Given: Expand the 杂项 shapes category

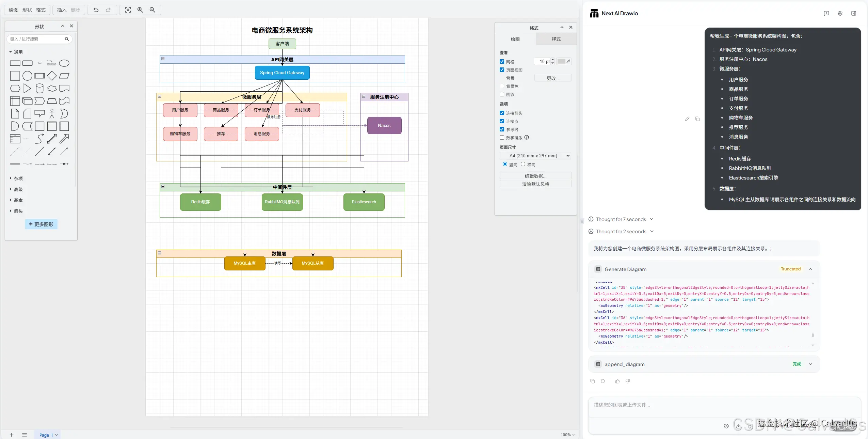Looking at the screenshot, I should pyautogui.click(x=18, y=178).
